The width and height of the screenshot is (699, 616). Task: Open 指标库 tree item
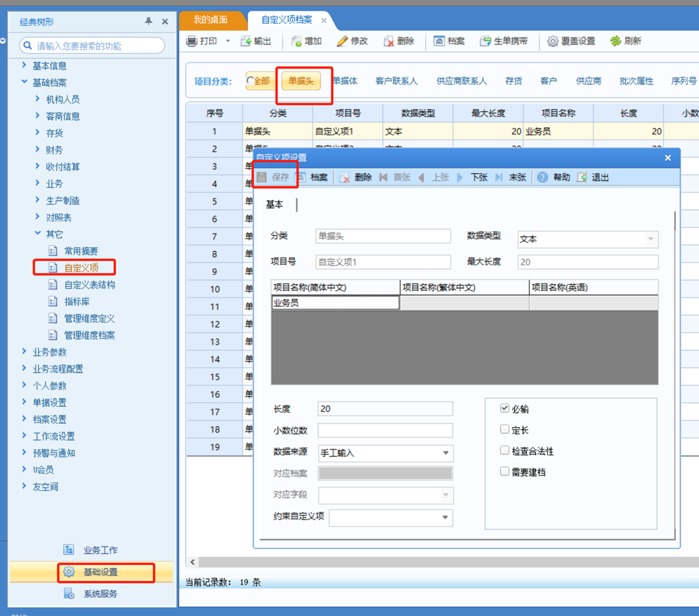[76, 302]
